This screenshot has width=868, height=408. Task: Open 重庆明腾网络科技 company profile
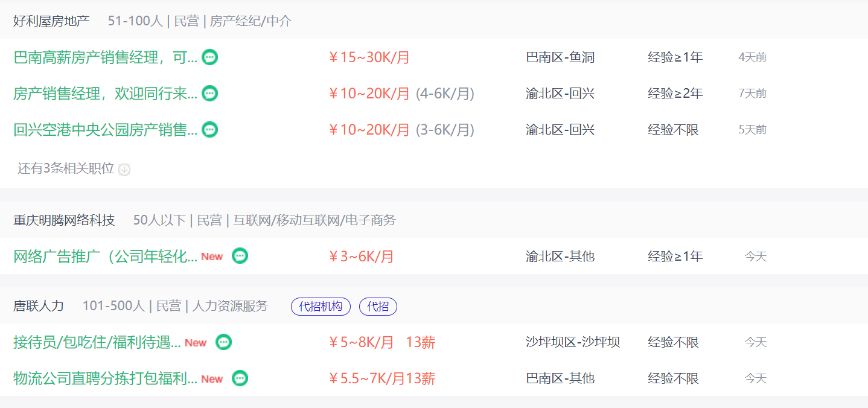click(x=64, y=220)
